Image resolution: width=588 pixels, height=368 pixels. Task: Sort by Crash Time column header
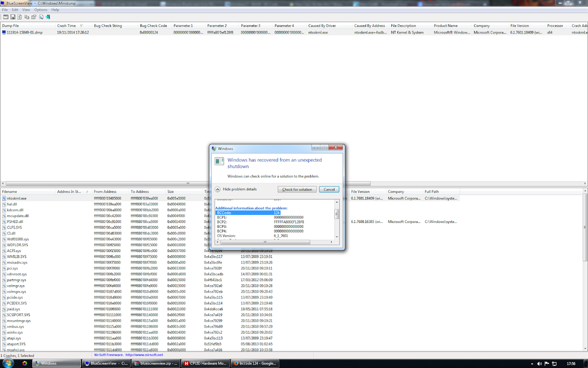click(73, 26)
